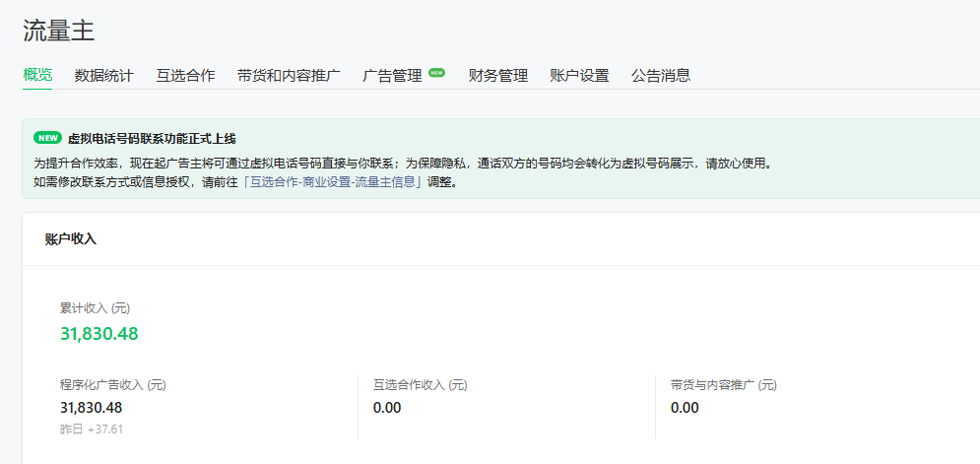Click the NEW badge beside 广告管理
980x464 pixels.
point(436,72)
